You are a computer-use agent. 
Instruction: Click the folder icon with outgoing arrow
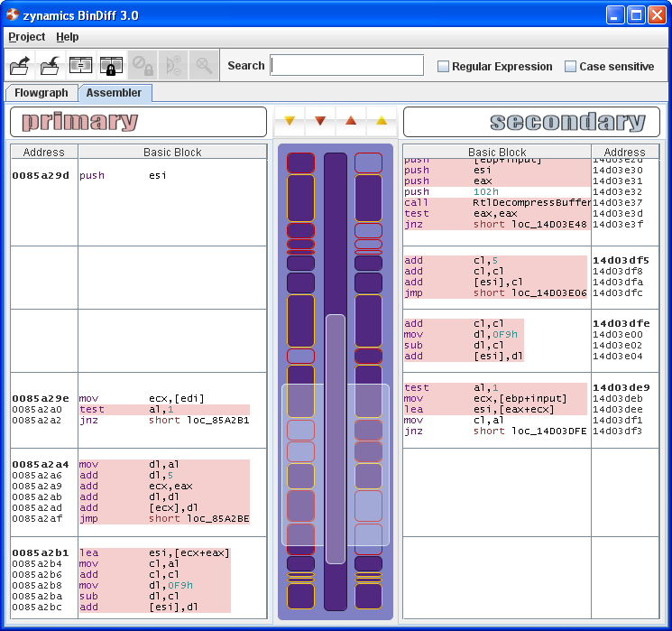tap(21, 66)
